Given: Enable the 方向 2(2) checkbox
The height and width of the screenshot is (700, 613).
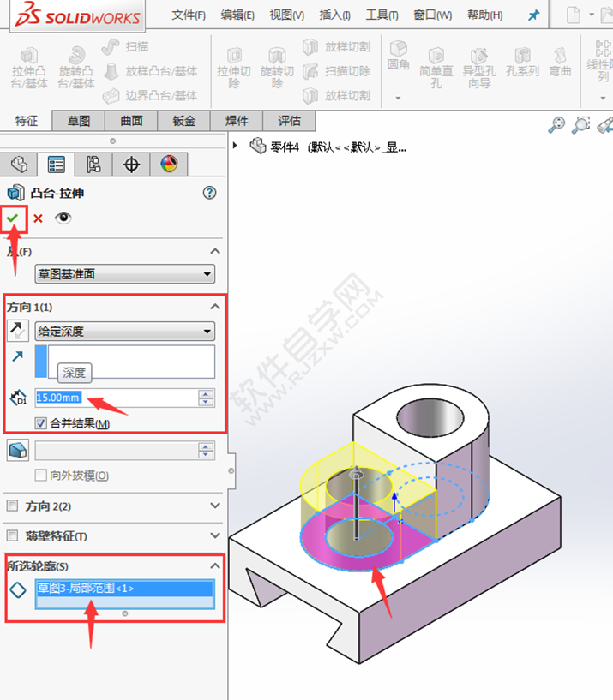Looking at the screenshot, I should click(x=13, y=506).
